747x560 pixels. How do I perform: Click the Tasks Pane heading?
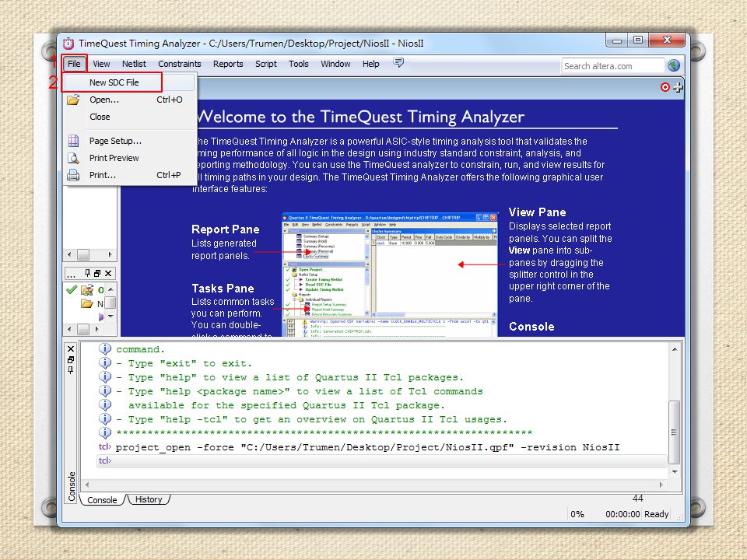(x=223, y=289)
